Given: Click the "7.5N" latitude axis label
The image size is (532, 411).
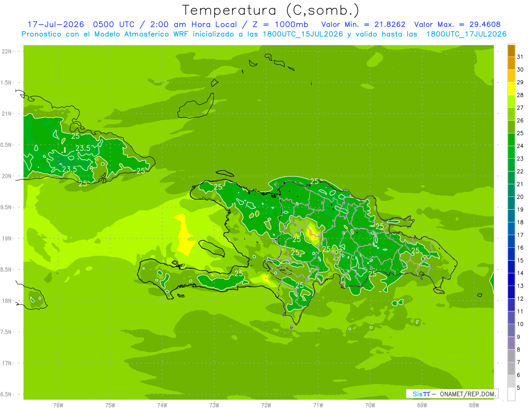Looking at the screenshot, I should coord(7,332).
